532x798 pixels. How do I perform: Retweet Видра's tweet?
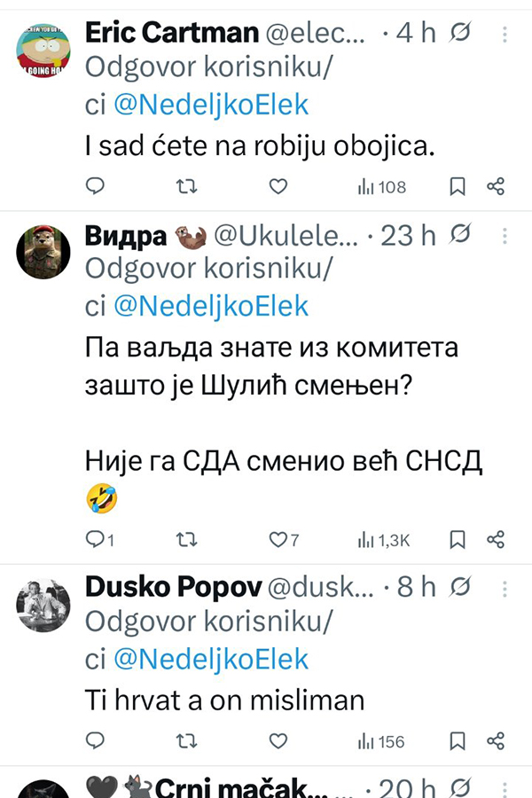click(187, 539)
